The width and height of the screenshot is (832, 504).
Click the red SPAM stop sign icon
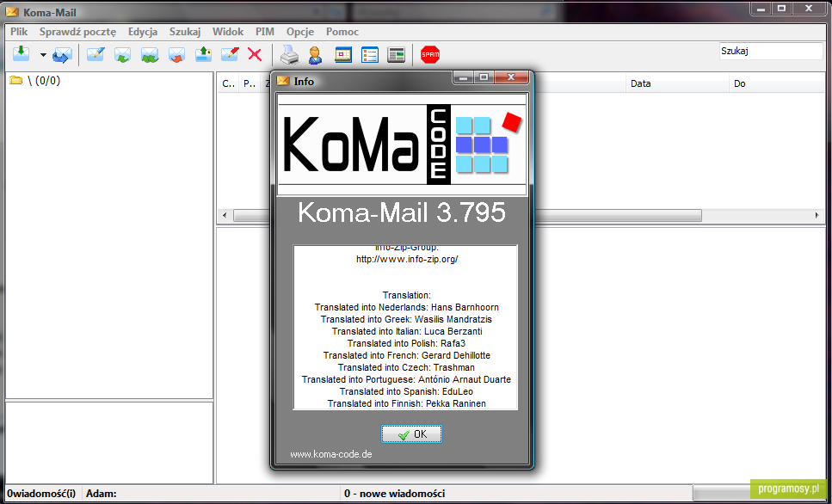pyautogui.click(x=430, y=55)
